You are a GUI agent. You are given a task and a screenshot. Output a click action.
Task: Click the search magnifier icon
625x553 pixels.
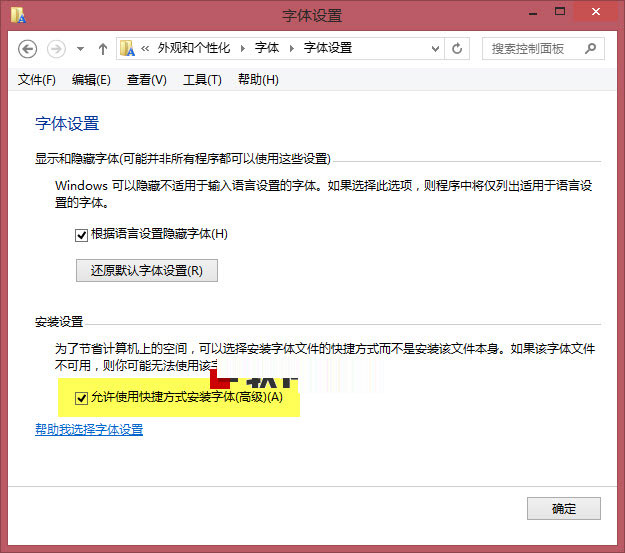point(591,48)
